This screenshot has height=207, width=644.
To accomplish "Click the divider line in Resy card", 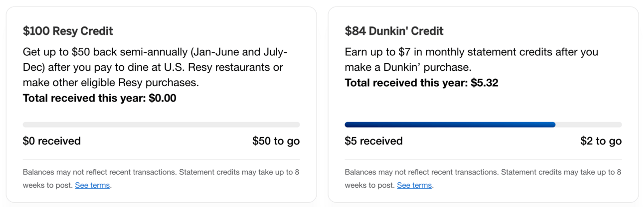I will 161,159.
